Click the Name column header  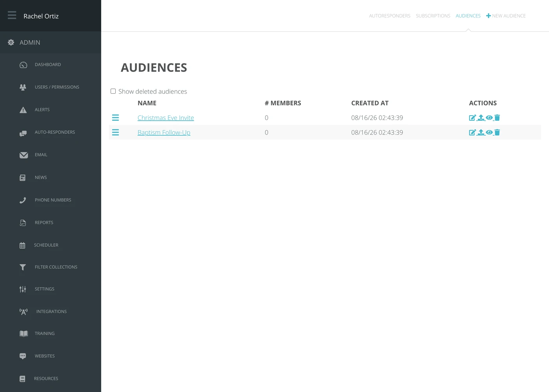(147, 103)
